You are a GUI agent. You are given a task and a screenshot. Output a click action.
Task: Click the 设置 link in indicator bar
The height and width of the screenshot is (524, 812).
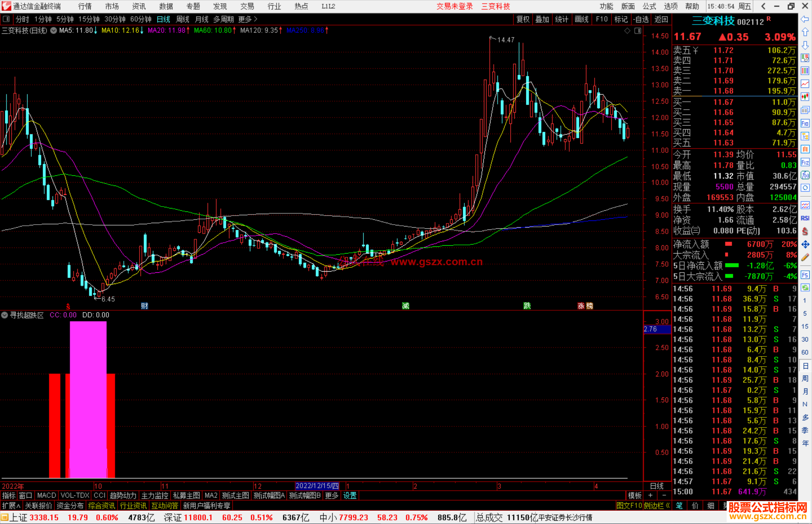pos(350,495)
